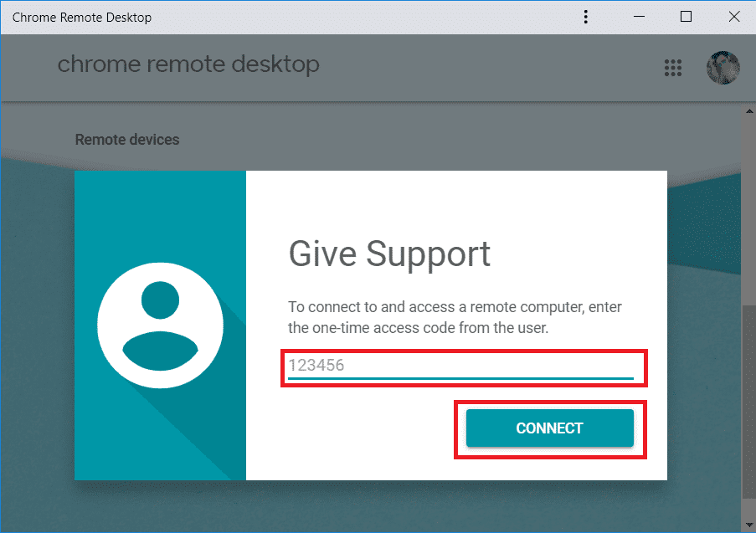The height and width of the screenshot is (533, 756).
Task: Select the Remote devices heading
Action: coord(127,140)
